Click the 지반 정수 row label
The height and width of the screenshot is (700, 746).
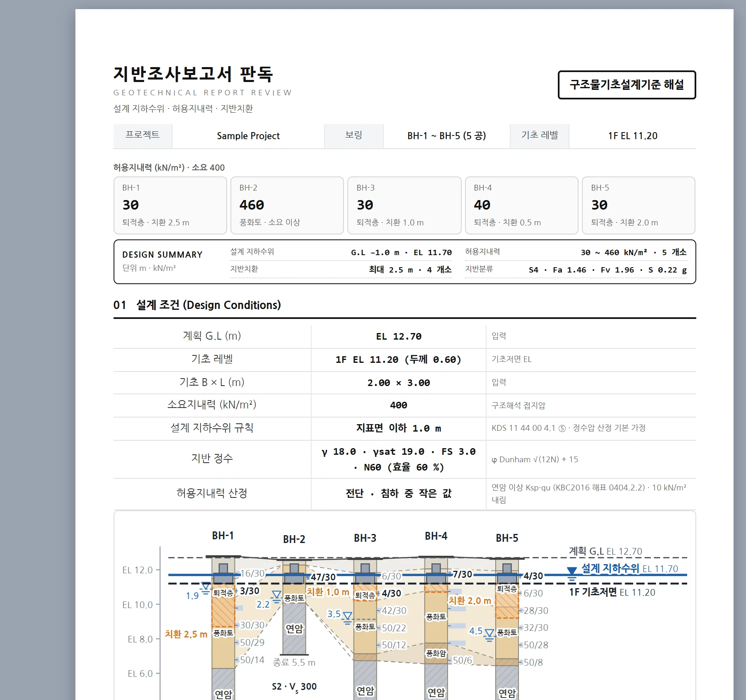pos(212,458)
